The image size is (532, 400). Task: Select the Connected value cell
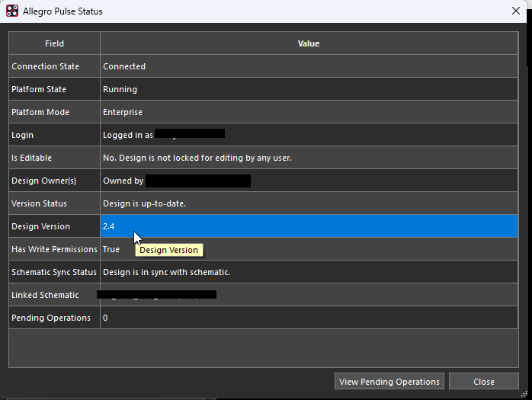tap(124, 66)
